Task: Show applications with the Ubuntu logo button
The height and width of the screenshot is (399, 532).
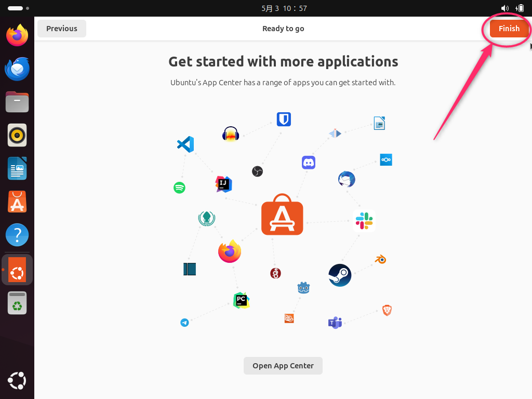Action: coord(17,381)
